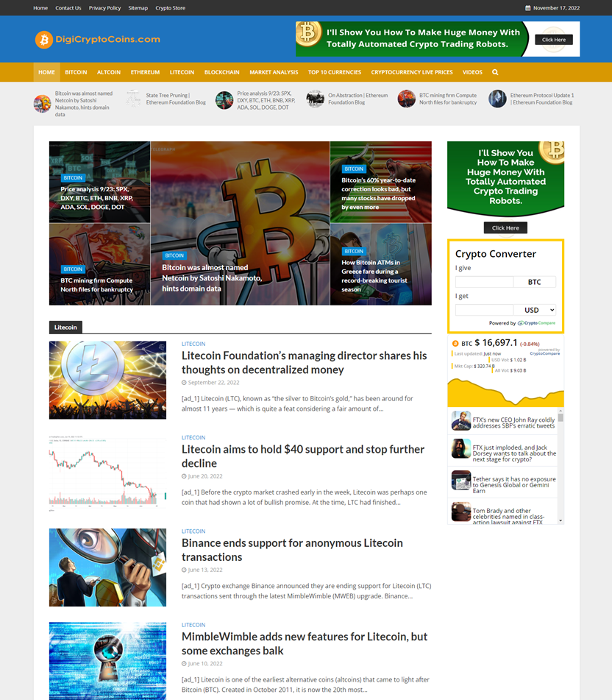Image resolution: width=612 pixels, height=700 pixels.
Task: Open 'Litecoin aims to hold $40 support' headline
Action: 303,456
